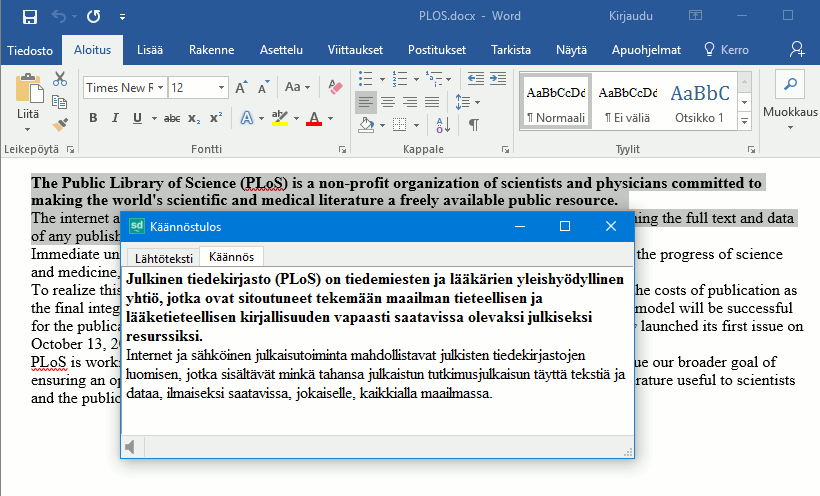The image size is (820, 496).
Task: Switch to the Tarkista ribbon tab
Action: (x=510, y=50)
